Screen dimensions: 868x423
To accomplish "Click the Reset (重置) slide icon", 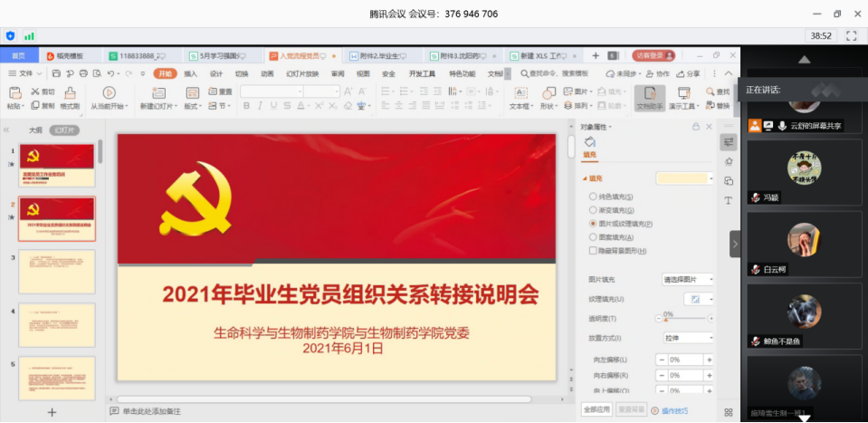I will pyautogui.click(x=213, y=91).
